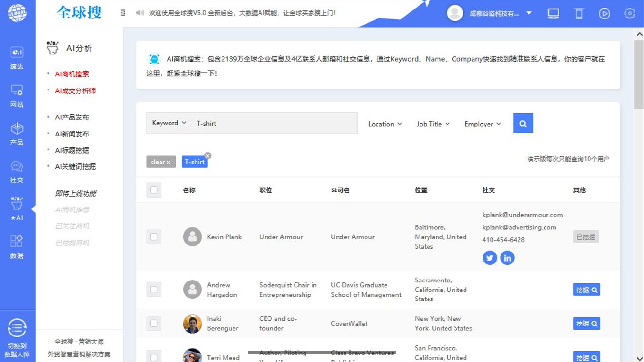Expand the Location filter dropdown
The image size is (644, 362).
pos(385,124)
